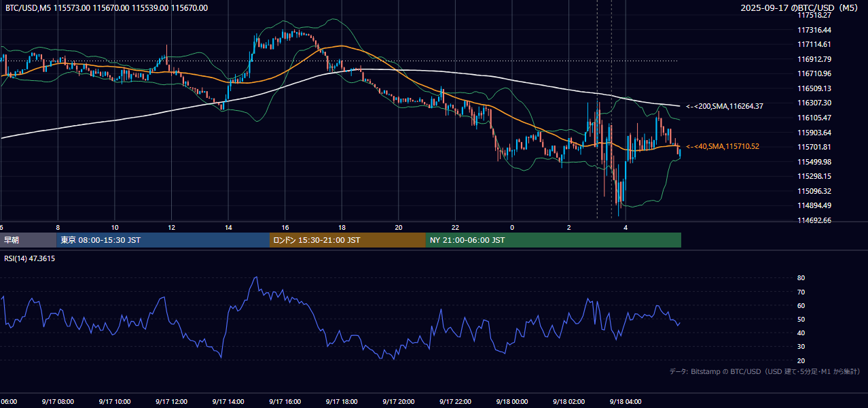
Task: Click price axis value 117316.44
Action: (814, 30)
